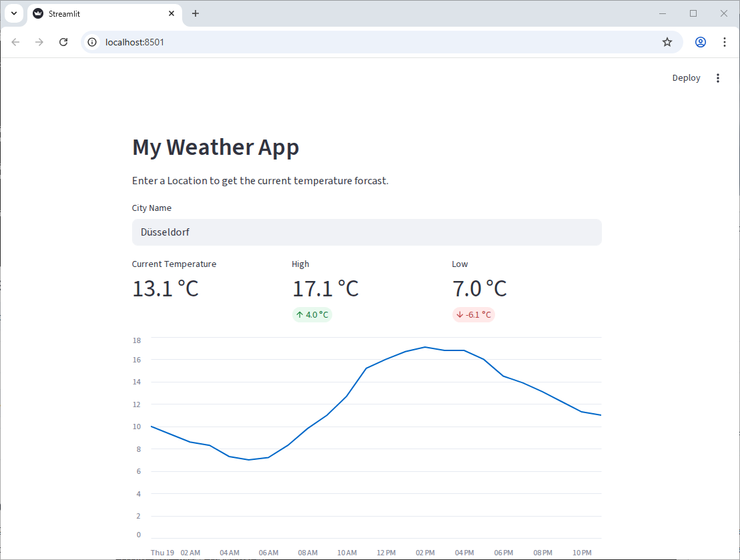Open the browser profile account icon
The image size is (740, 560).
(x=700, y=42)
